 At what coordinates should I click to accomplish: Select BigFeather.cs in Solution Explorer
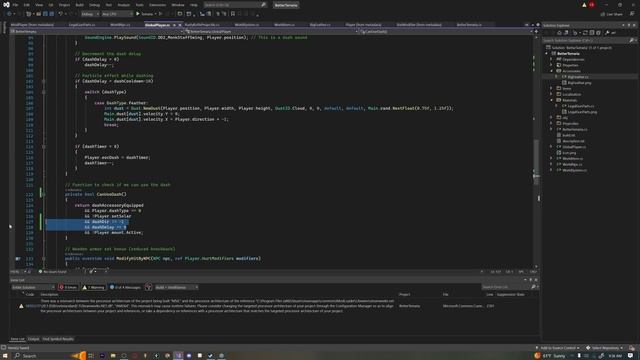(x=578, y=77)
